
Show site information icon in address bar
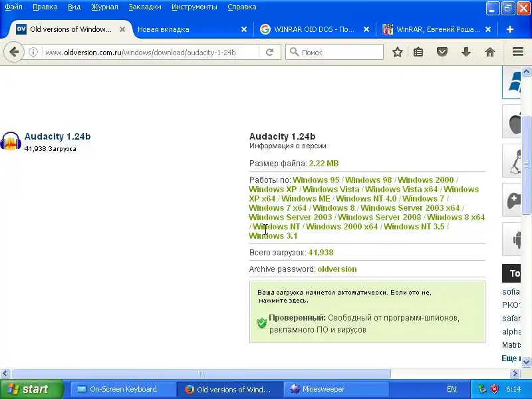[33, 53]
